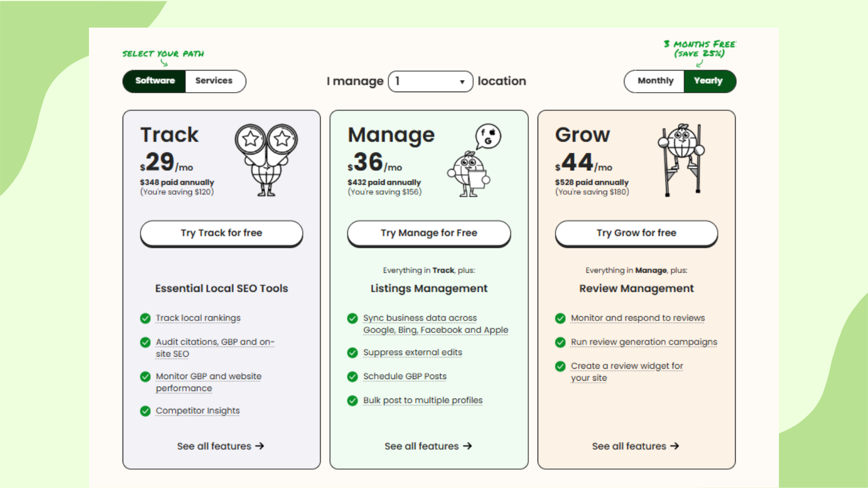Click Schedule GBP Posts feature
The width and height of the screenshot is (868, 488).
pos(405,376)
